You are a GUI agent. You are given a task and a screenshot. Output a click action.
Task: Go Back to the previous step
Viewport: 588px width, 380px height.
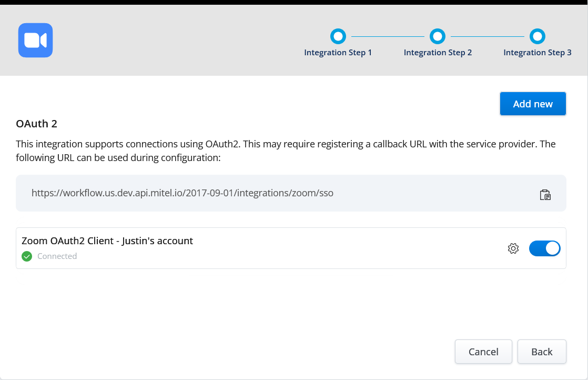[542, 352]
